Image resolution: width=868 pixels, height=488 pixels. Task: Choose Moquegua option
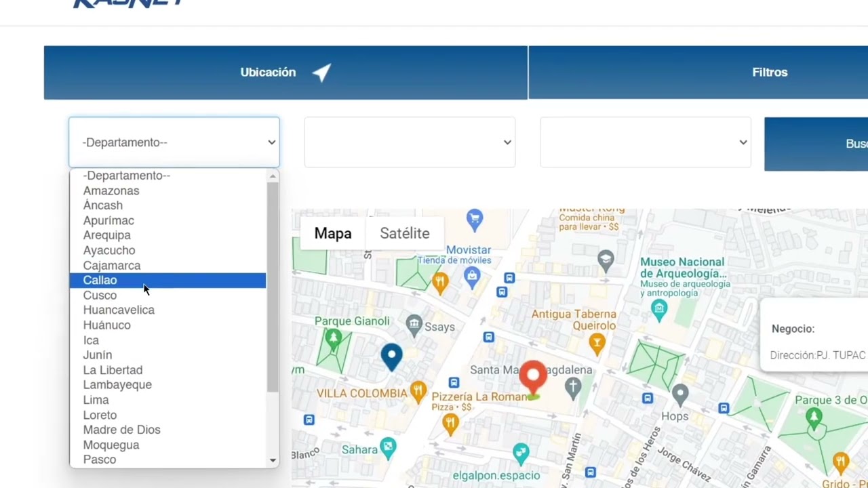[x=167, y=444]
